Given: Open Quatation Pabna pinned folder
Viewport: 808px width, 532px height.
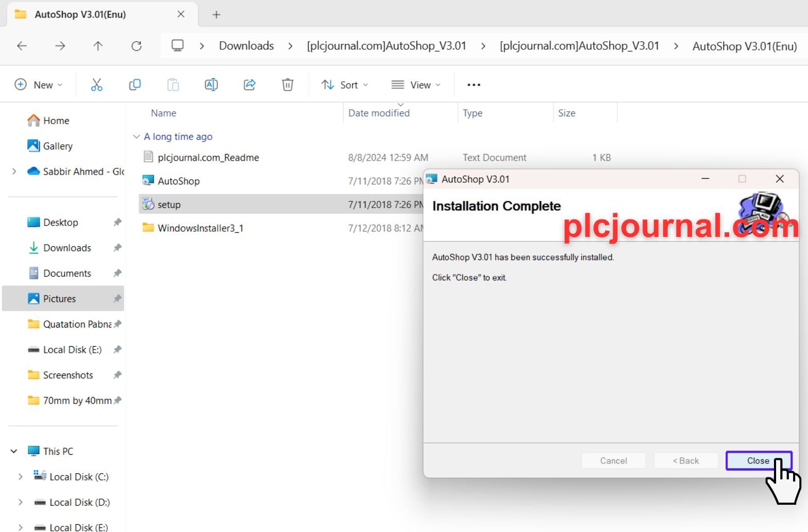Looking at the screenshot, I should click(70, 324).
